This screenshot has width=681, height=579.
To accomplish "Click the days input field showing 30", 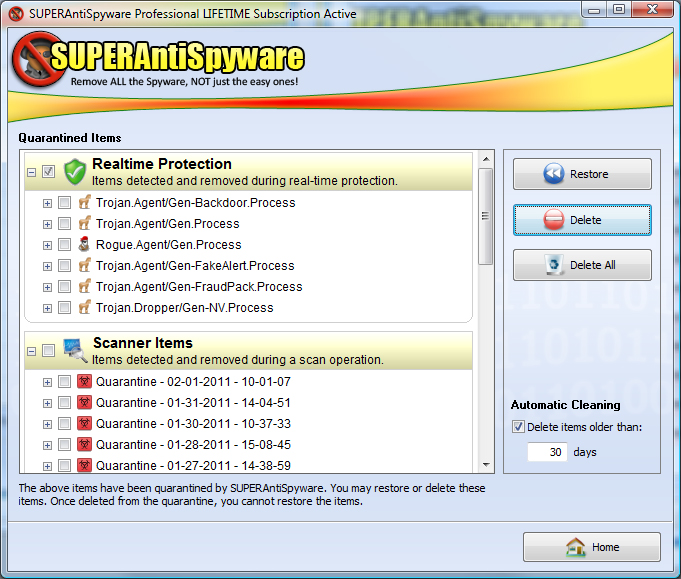I will tap(547, 452).
